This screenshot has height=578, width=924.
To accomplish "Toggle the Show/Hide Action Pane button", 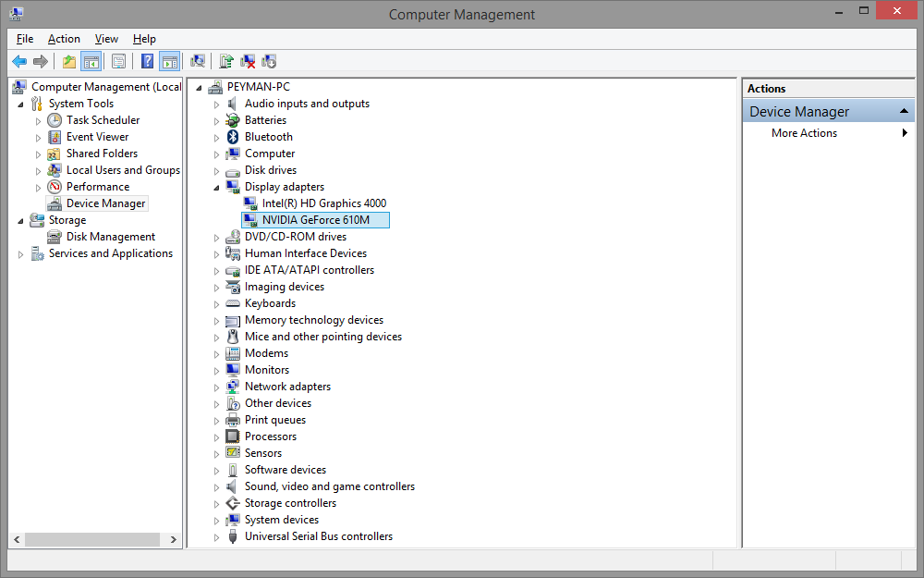I will 170,61.
